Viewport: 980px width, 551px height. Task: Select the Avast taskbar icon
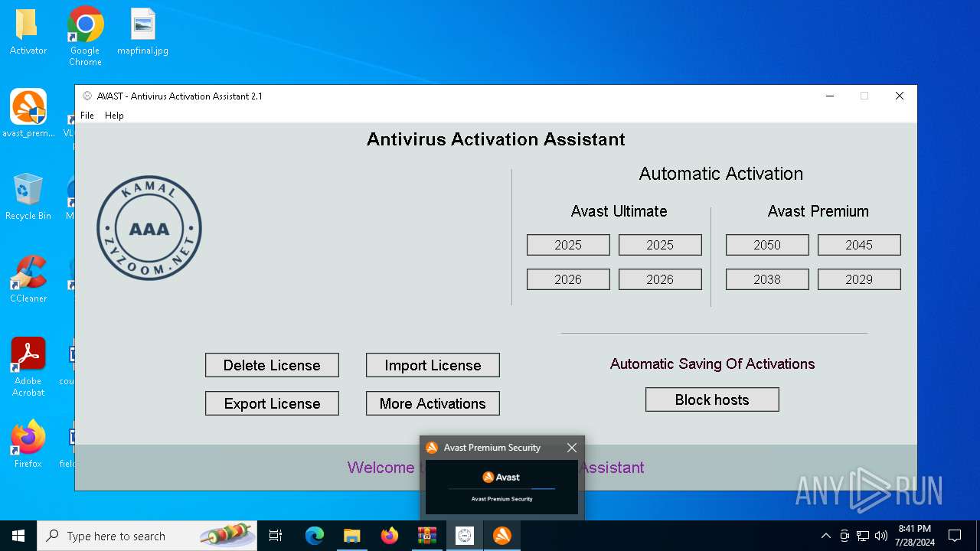502,536
